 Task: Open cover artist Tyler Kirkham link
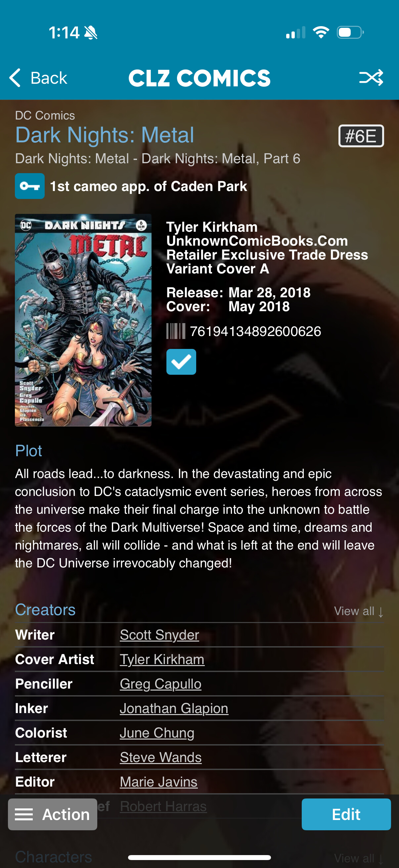(x=162, y=659)
